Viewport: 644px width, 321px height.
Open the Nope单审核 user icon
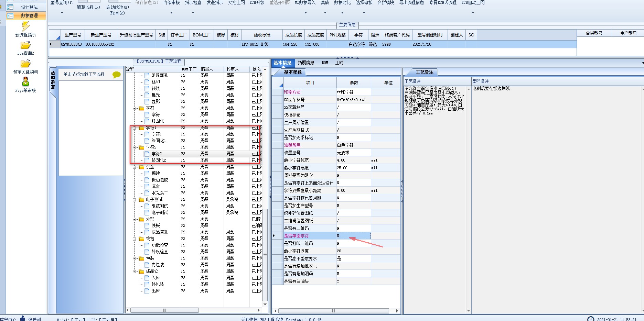(x=25, y=82)
